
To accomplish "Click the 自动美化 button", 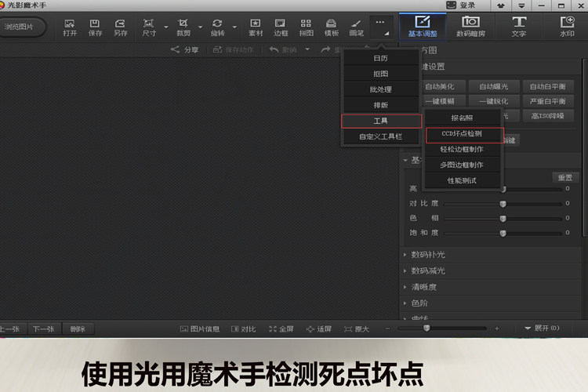I will point(442,87).
